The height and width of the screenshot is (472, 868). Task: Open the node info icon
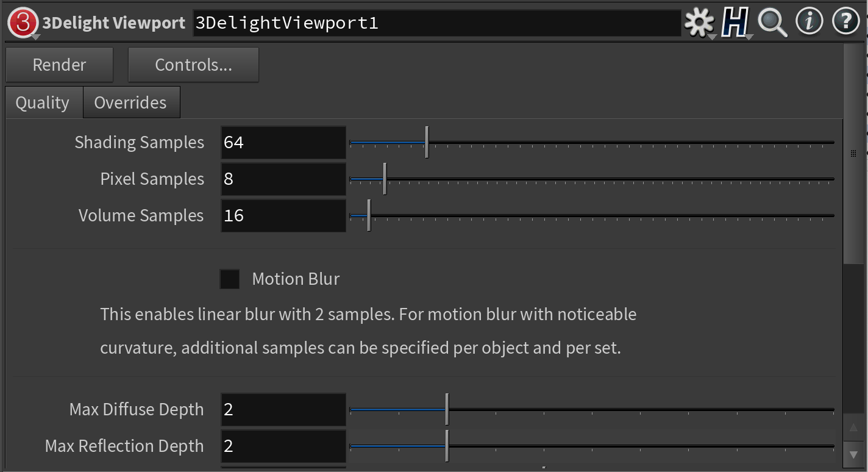[809, 23]
